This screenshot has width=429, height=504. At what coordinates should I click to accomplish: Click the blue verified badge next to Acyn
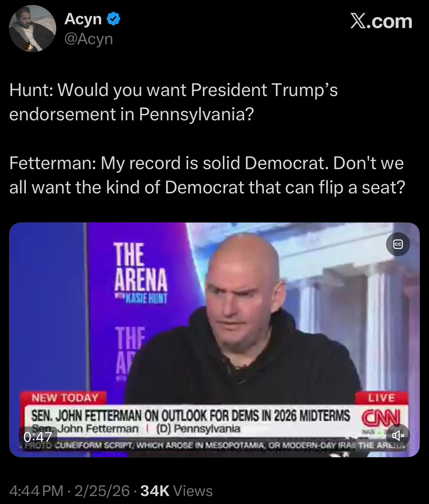113,19
